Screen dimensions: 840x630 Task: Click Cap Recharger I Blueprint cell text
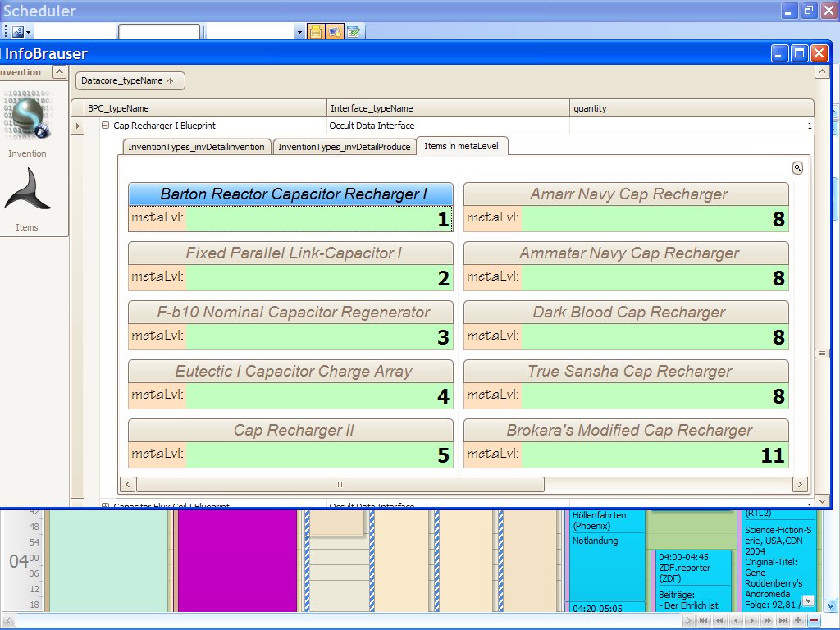[x=164, y=126]
